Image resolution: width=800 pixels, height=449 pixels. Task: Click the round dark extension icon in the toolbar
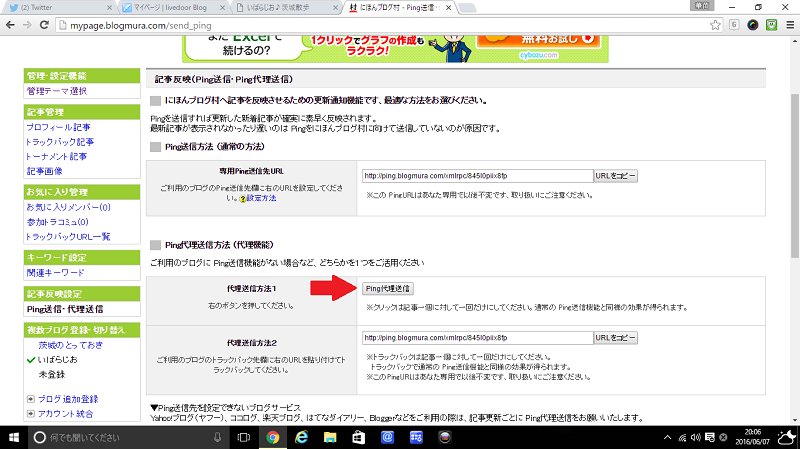(753, 25)
